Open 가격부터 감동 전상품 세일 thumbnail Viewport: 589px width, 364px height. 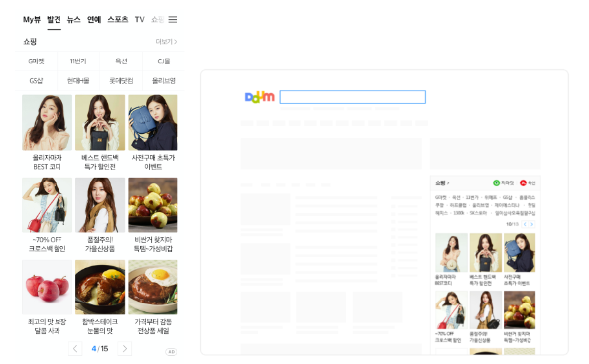(153, 288)
